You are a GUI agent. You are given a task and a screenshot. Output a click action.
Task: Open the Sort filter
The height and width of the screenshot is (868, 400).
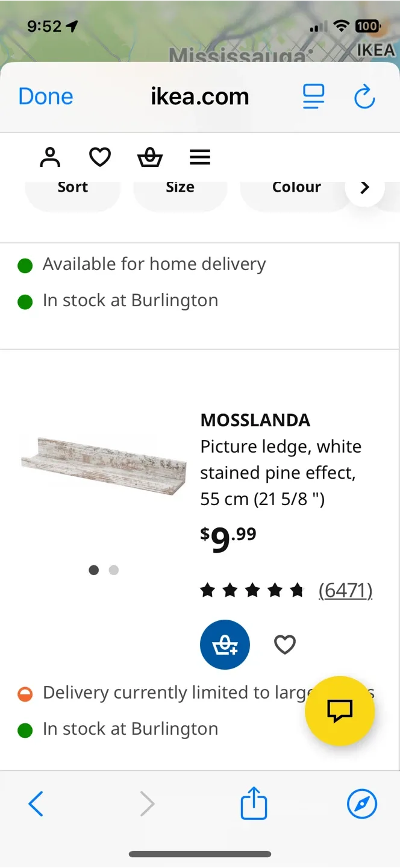[x=72, y=187]
